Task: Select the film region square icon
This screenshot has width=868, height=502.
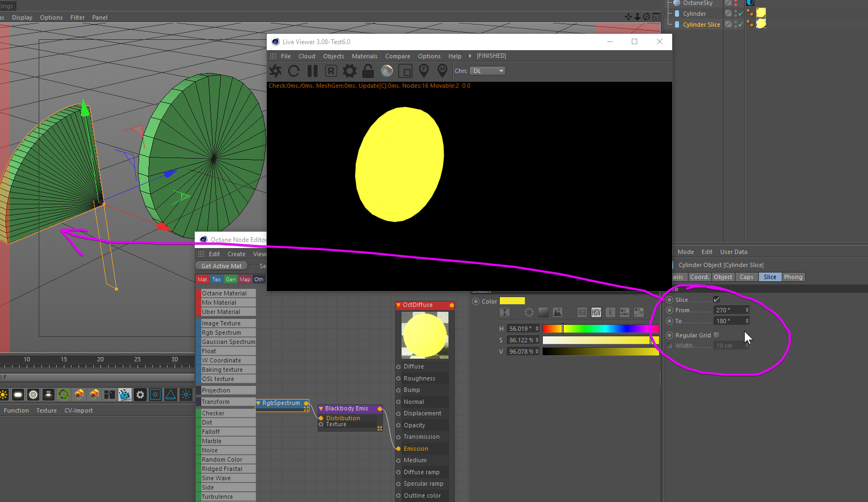Action: pyautogui.click(x=405, y=71)
